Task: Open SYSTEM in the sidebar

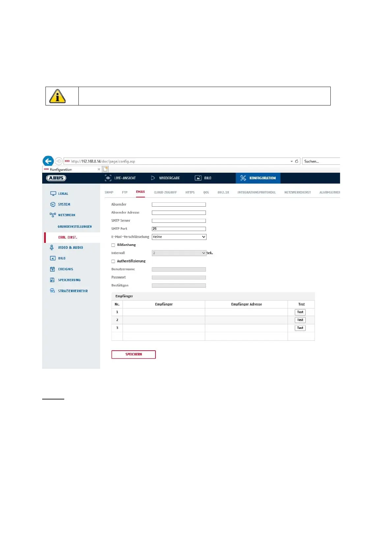Action: coord(64,204)
